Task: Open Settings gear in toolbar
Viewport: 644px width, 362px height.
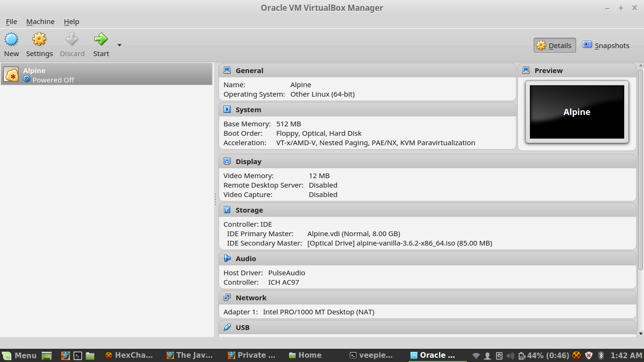Action: 39,40
